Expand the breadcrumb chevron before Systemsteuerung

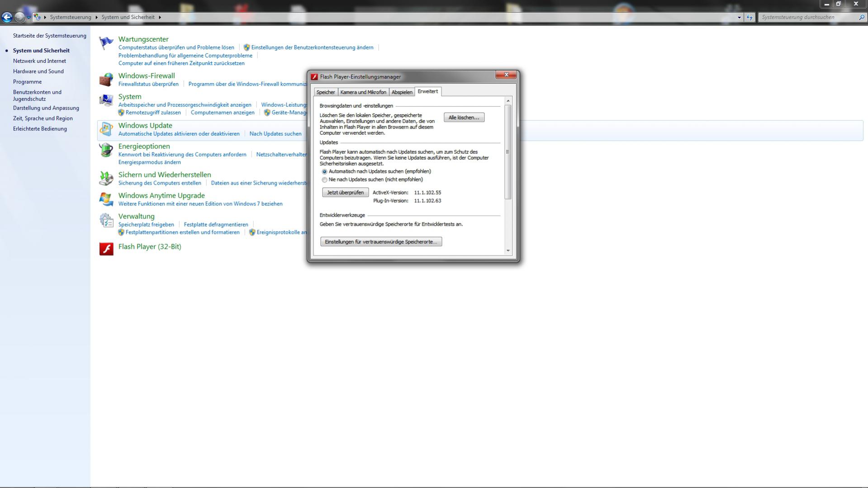pyautogui.click(x=45, y=17)
